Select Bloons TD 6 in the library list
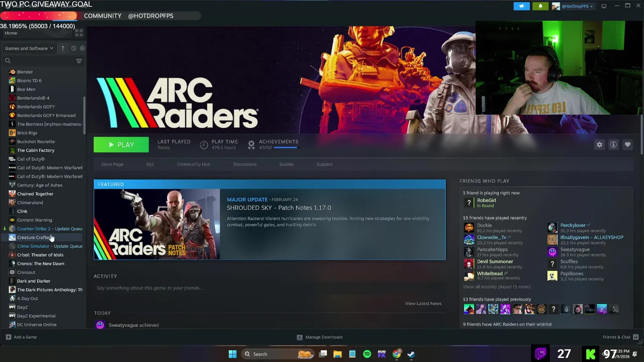Viewport: 644px width, 362px height. tap(29, 80)
